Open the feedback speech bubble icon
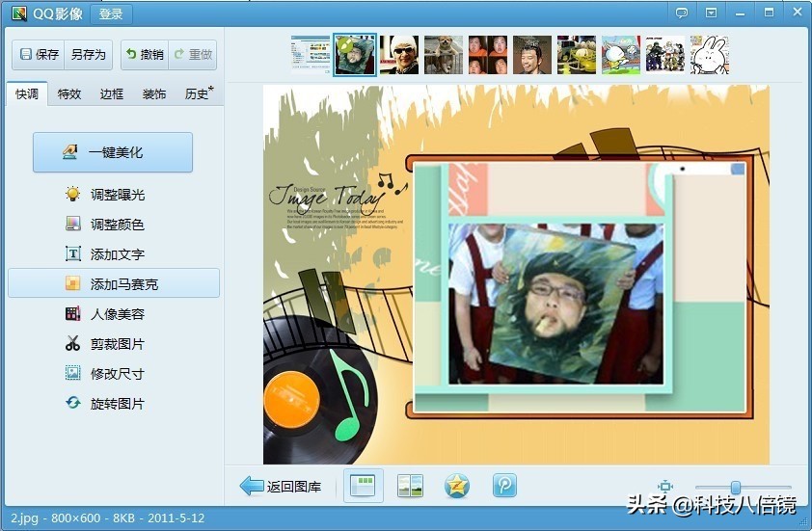The width and height of the screenshot is (812, 531). tap(682, 13)
